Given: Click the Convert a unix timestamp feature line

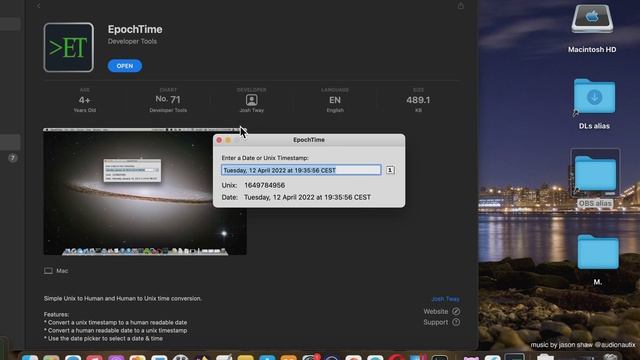Looking at the screenshot, I should pos(116,322).
